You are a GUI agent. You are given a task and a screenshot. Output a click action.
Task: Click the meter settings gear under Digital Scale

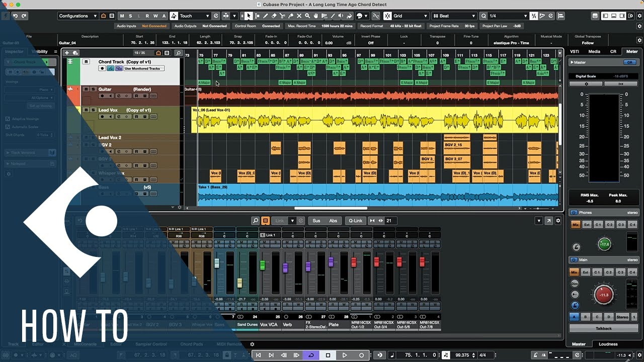[586, 84]
